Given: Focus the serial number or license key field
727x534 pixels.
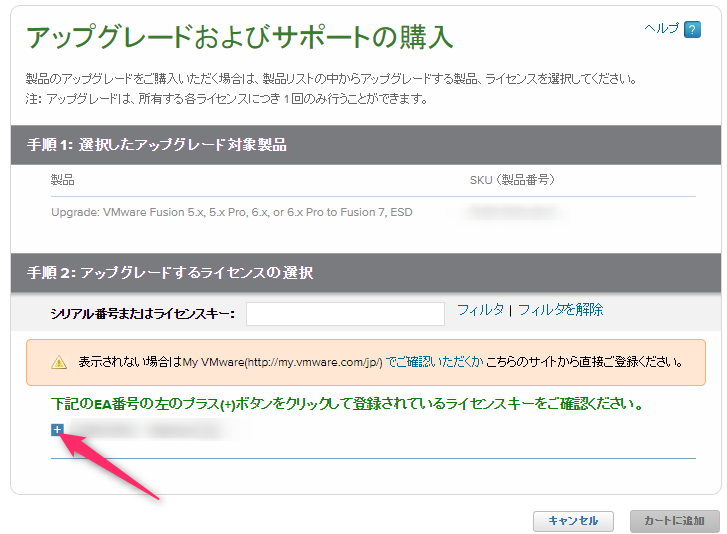Looking at the screenshot, I should click(345, 314).
